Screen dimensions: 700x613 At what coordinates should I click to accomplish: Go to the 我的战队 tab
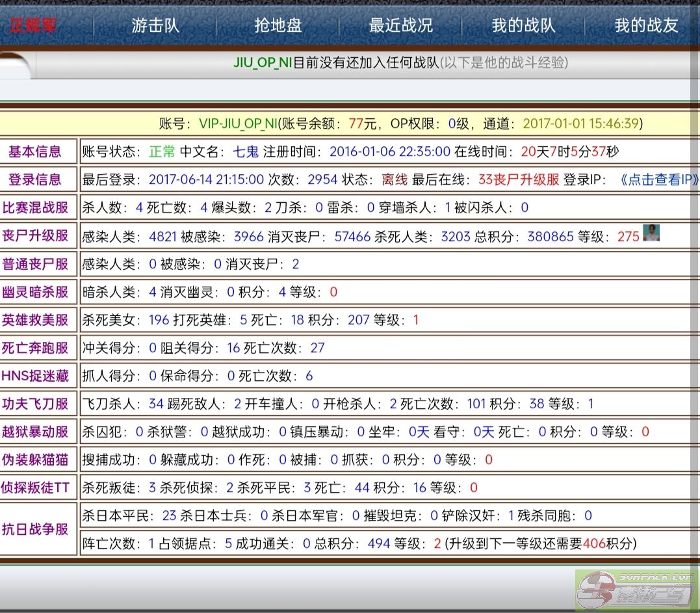523,25
